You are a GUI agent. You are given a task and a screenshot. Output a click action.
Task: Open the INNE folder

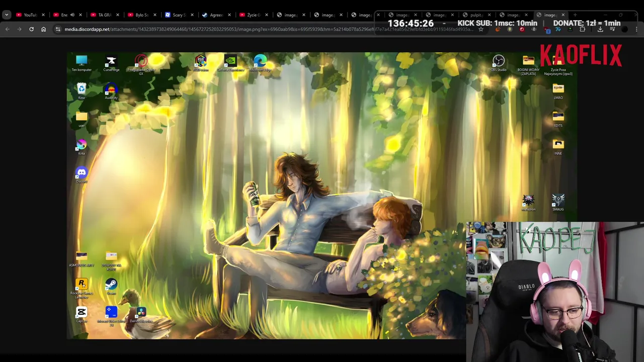pos(558,147)
